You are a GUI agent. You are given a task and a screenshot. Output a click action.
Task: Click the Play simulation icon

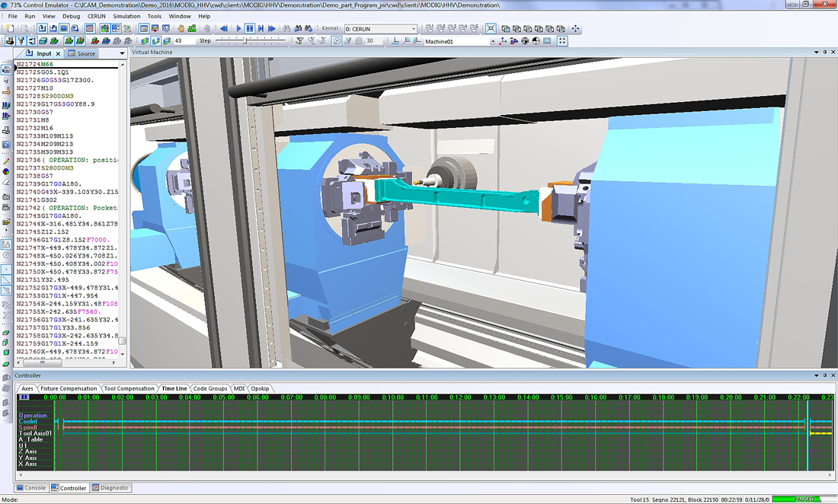238,29
